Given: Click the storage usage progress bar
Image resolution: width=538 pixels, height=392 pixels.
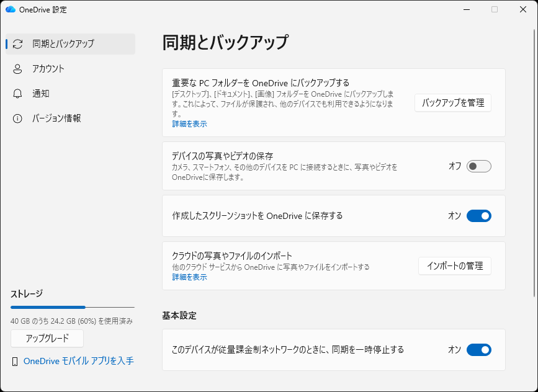Looking at the screenshot, I should pyautogui.click(x=71, y=307).
